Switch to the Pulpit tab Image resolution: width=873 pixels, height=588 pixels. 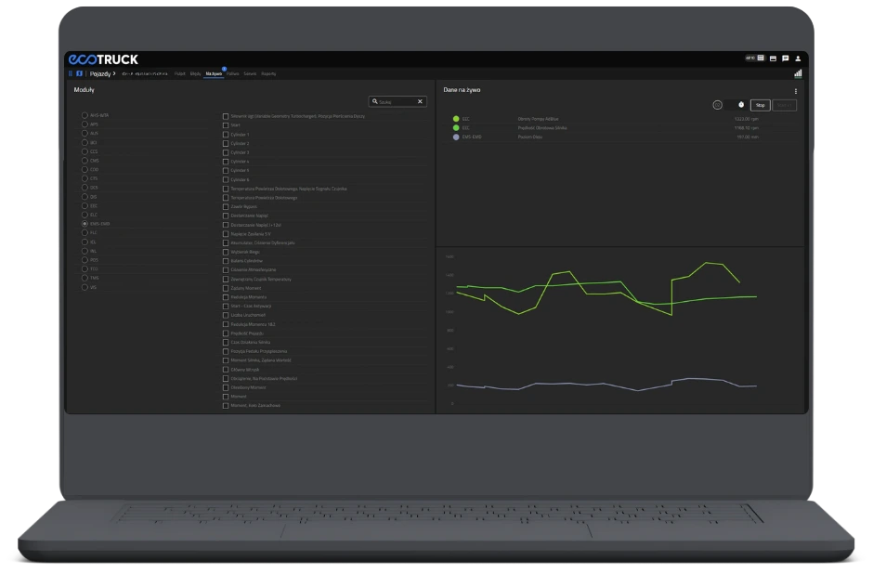pos(179,73)
